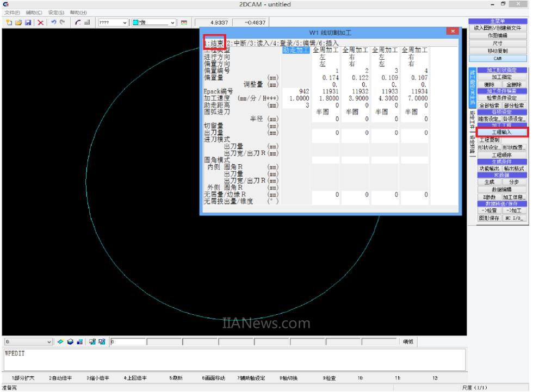Viewport: 533px width, 392px height.
Task: Click the Undo arrow icon
Action: click(x=53, y=22)
